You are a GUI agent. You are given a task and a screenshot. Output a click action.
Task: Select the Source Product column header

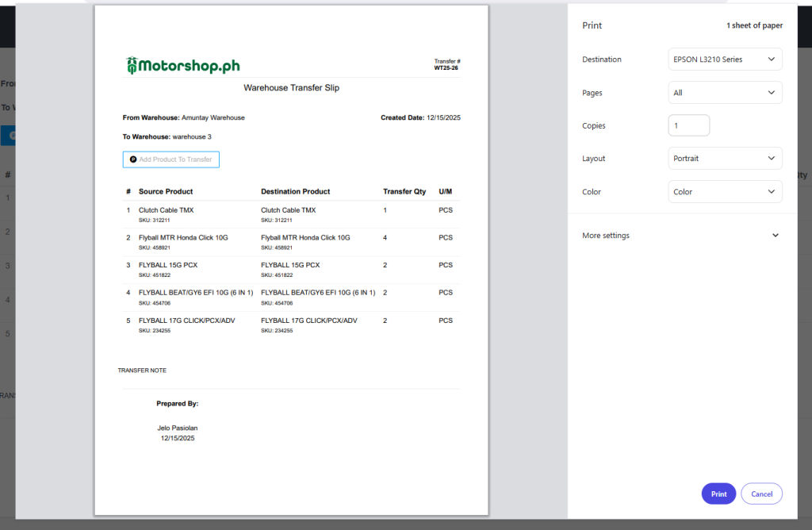click(x=166, y=191)
